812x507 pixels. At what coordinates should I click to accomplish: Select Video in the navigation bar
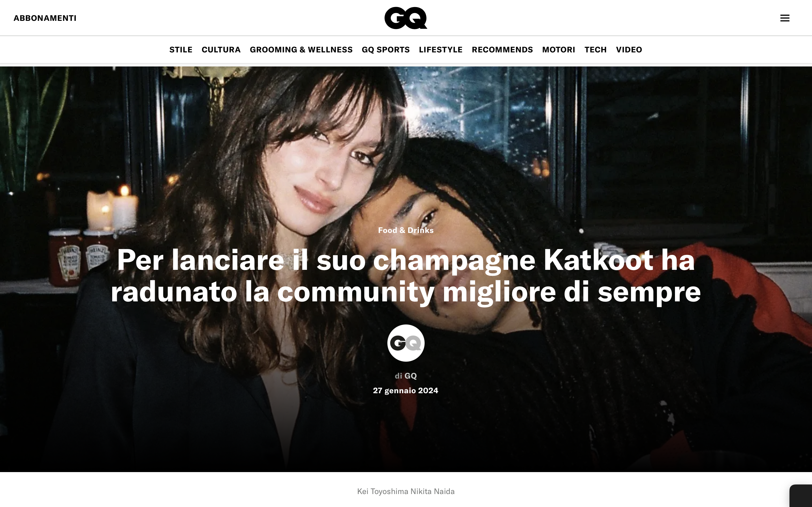coord(629,50)
